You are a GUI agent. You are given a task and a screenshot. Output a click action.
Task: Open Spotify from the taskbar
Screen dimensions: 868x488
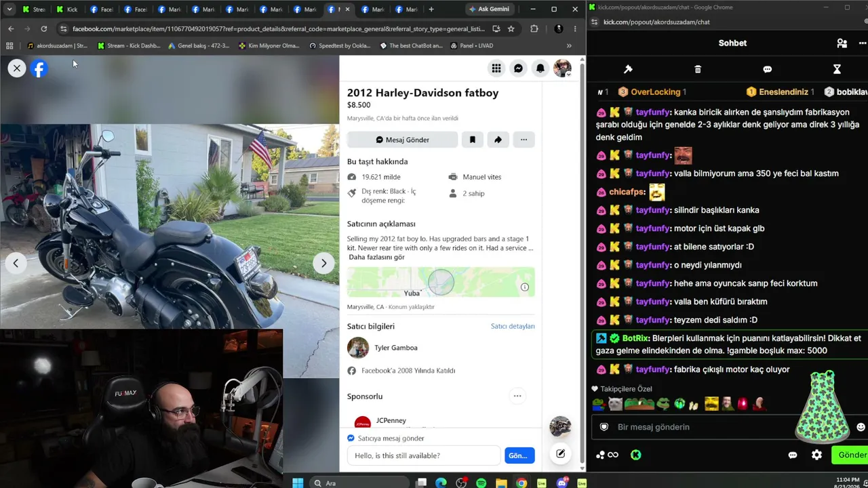481,483
